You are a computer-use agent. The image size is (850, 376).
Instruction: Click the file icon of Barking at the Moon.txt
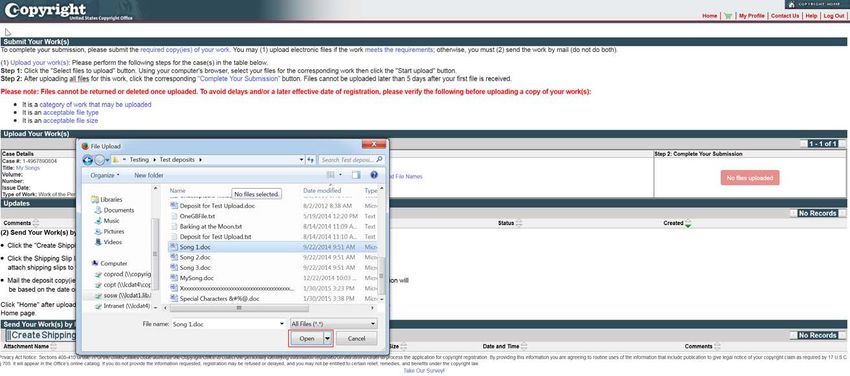pos(174,226)
